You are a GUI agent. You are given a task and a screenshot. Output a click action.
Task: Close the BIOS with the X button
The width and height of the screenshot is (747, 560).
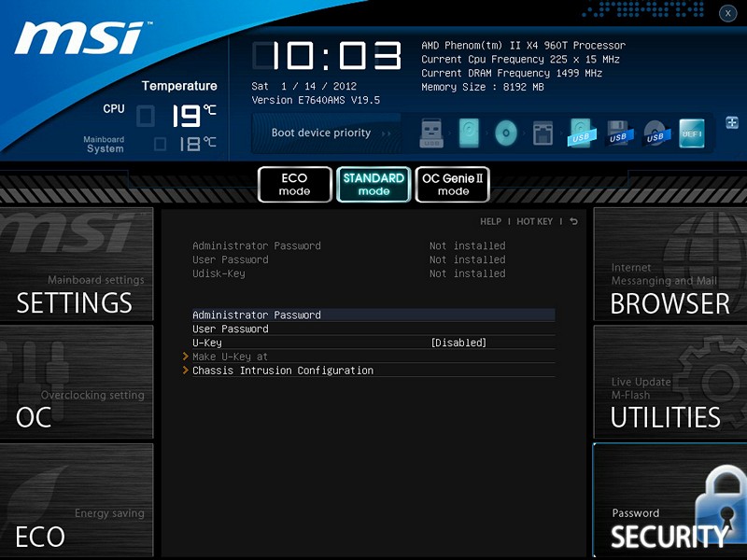coord(727,13)
